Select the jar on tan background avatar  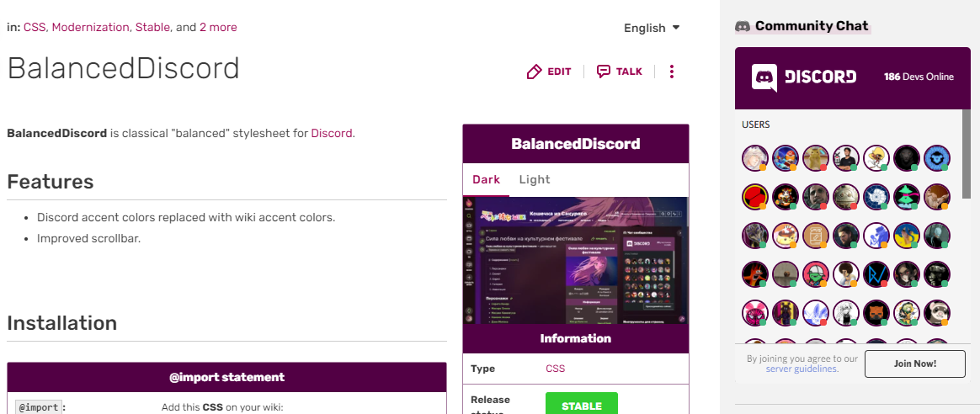[816, 236]
